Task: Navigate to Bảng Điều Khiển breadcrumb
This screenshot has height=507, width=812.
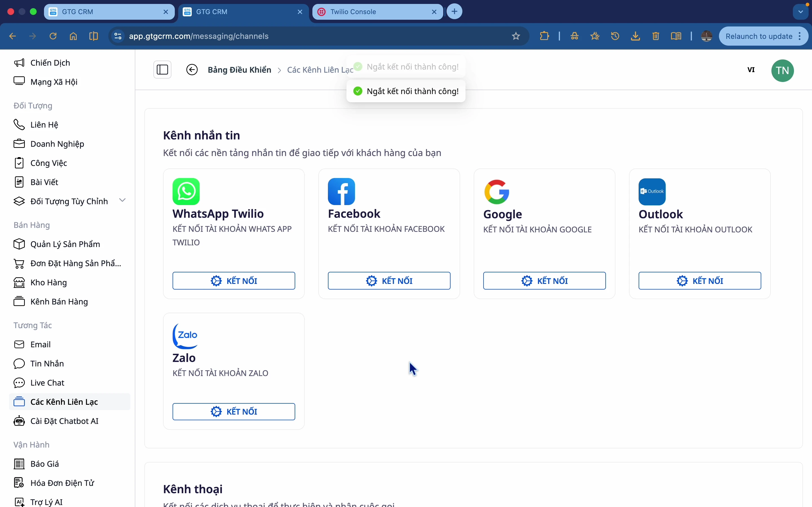Action: [239, 70]
